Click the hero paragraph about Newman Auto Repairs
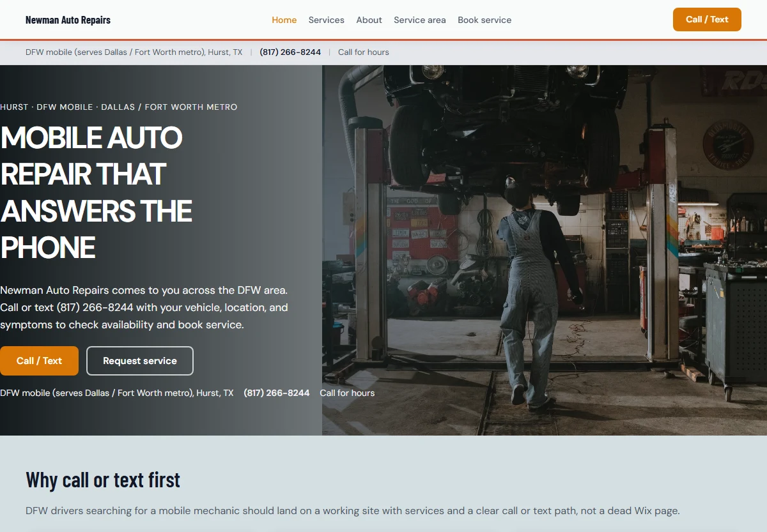 pyautogui.click(x=144, y=307)
